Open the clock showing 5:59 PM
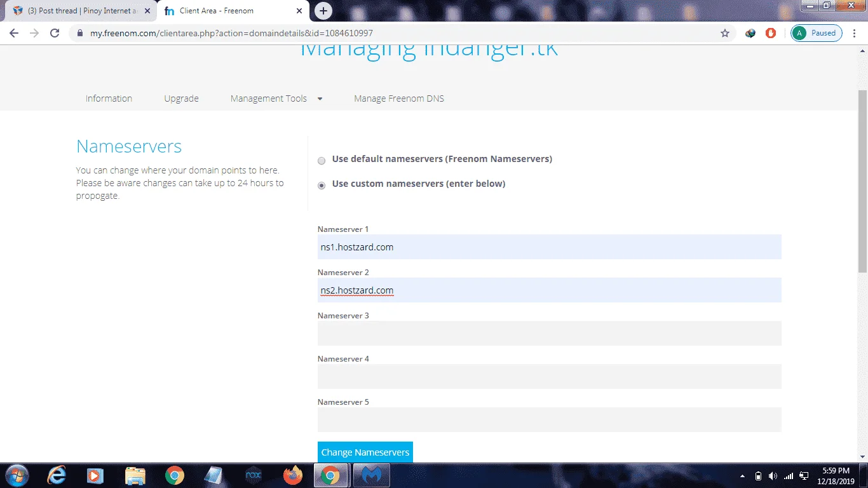Image resolution: width=868 pixels, height=488 pixels. click(x=836, y=475)
